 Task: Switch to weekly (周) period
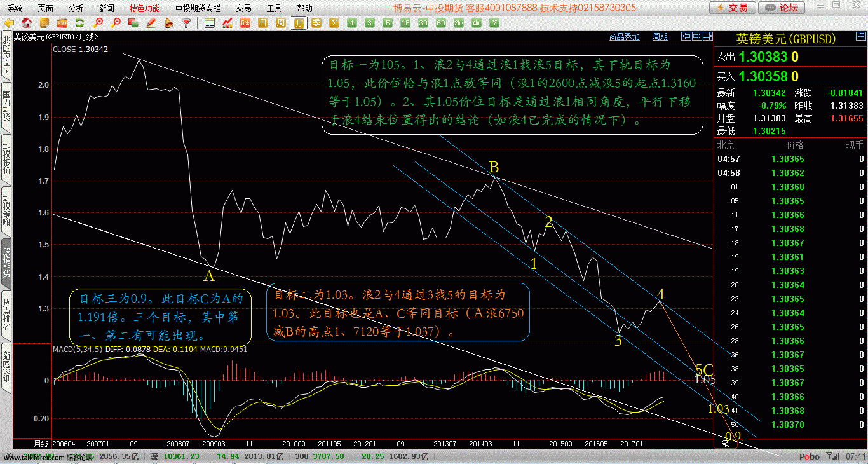(281, 23)
